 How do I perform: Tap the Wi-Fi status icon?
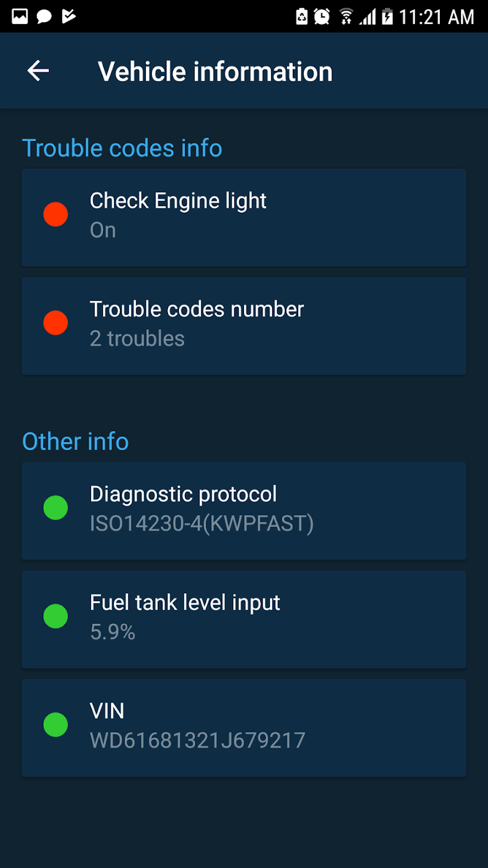point(346,16)
